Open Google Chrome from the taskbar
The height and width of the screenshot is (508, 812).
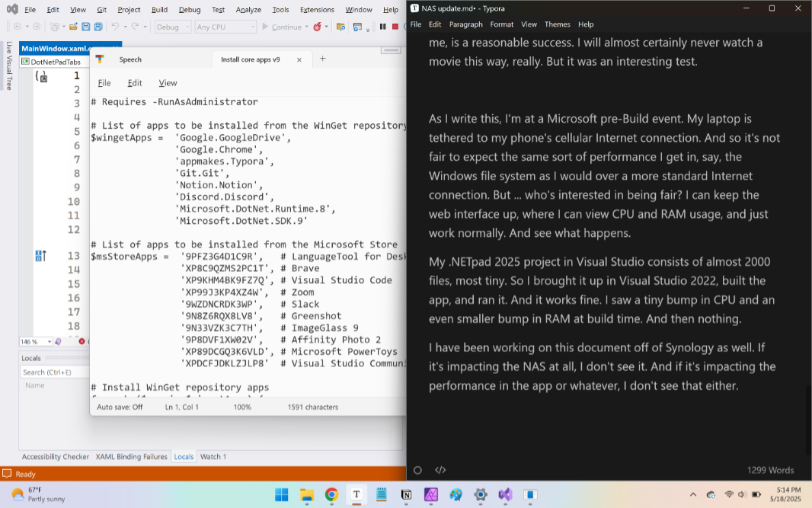tap(331, 494)
